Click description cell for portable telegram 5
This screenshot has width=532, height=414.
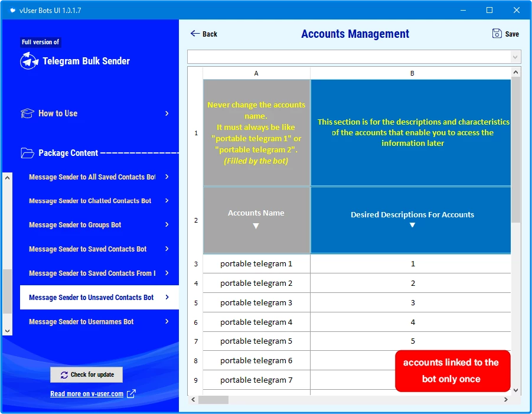(x=411, y=341)
